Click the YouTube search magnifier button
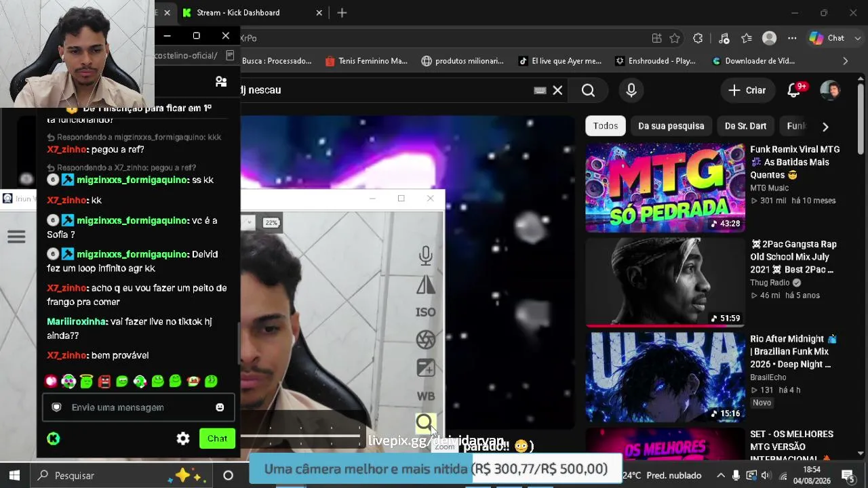The image size is (868, 488). click(588, 90)
